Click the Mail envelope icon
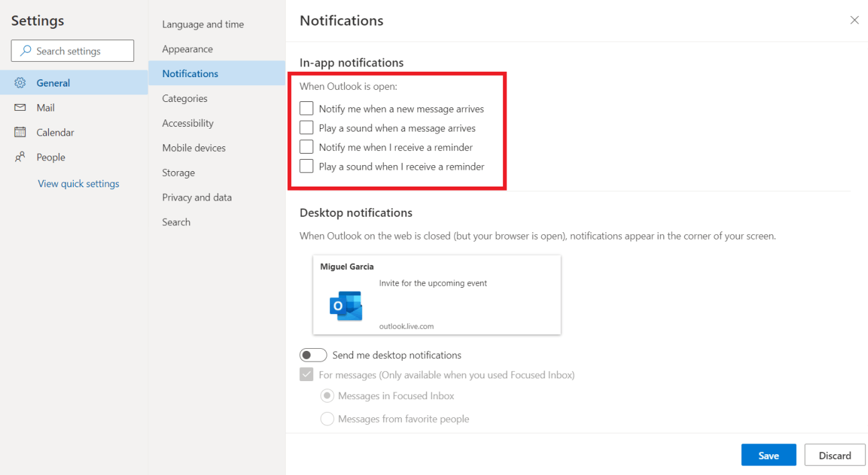Image resolution: width=868 pixels, height=475 pixels. 20,107
